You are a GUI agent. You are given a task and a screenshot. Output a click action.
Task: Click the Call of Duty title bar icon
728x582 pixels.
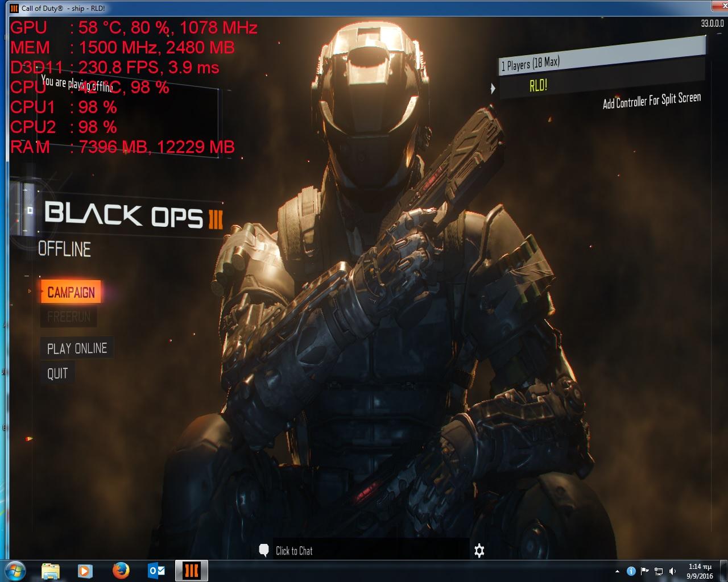(x=14, y=8)
